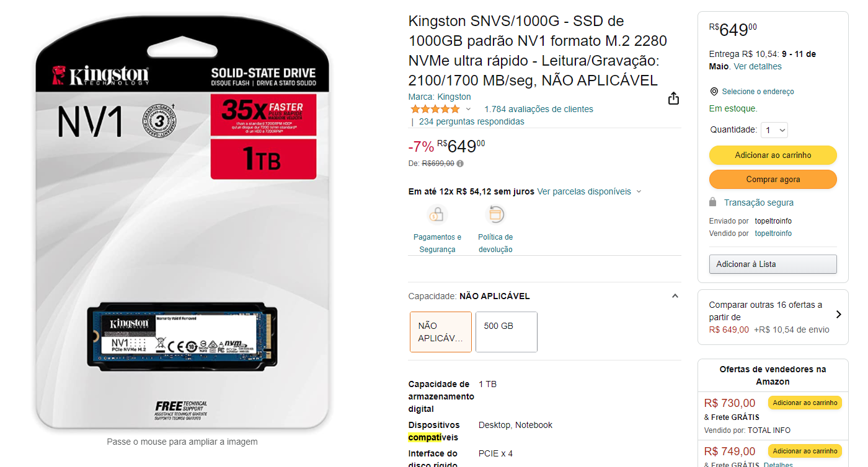Select the NÃO APLICÁVEL capacity option
The height and width of the screenshot is (467, 868).
441,332
